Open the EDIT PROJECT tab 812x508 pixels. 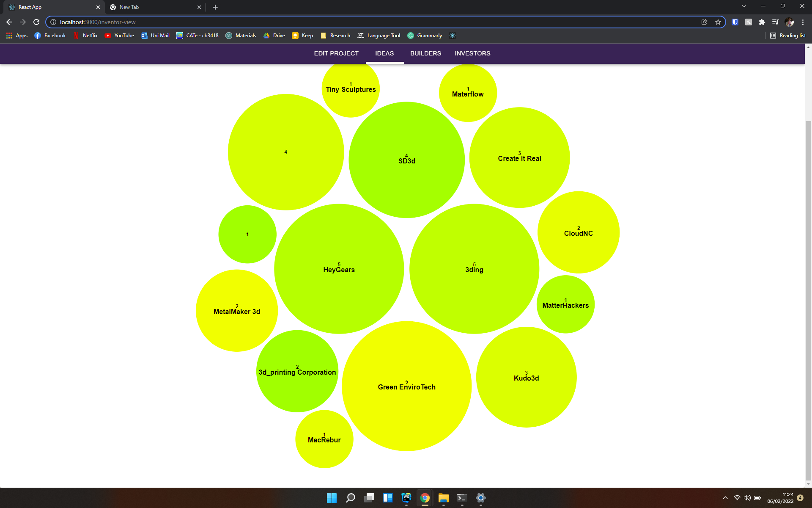pyautogui.click(x=336, y=53)
